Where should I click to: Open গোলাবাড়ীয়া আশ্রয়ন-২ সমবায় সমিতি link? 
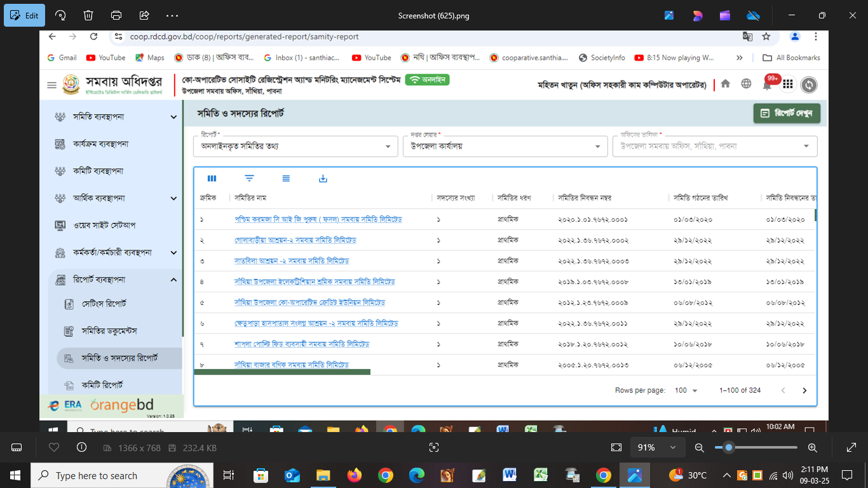[295, 240]
